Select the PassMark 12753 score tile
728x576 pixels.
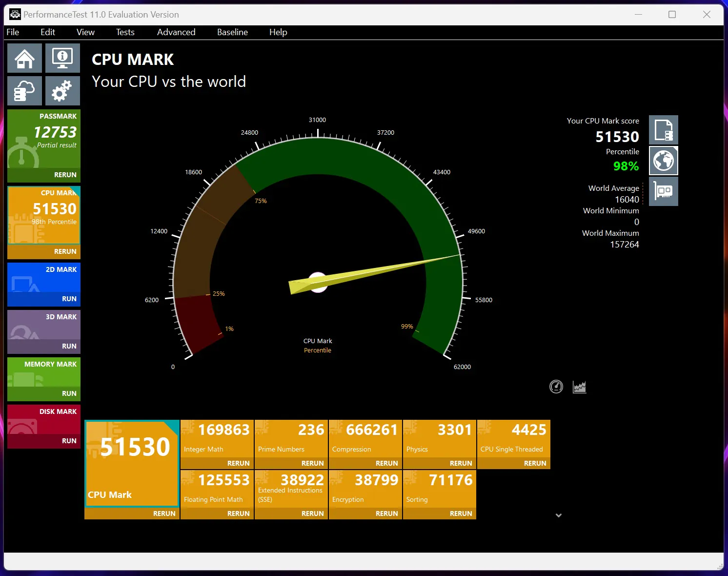click(x=44, y=139)
